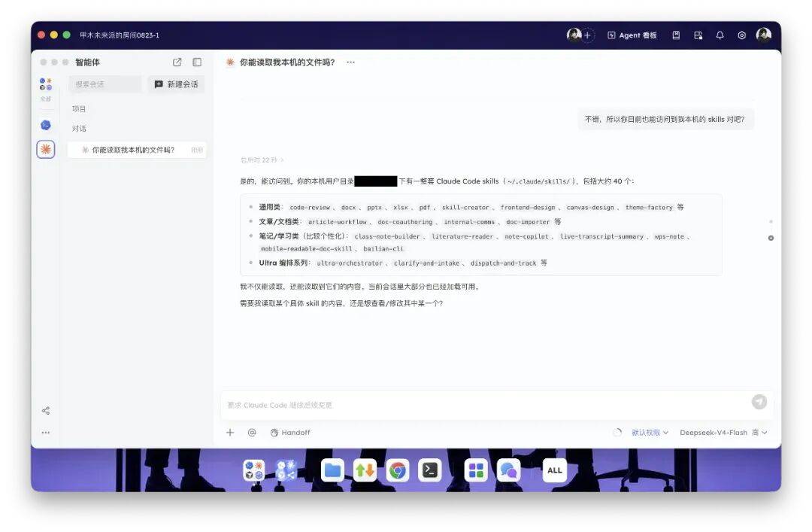Launch the Terminal from the dock
Viewport: 812px width, 532px height.
point(430,470)
